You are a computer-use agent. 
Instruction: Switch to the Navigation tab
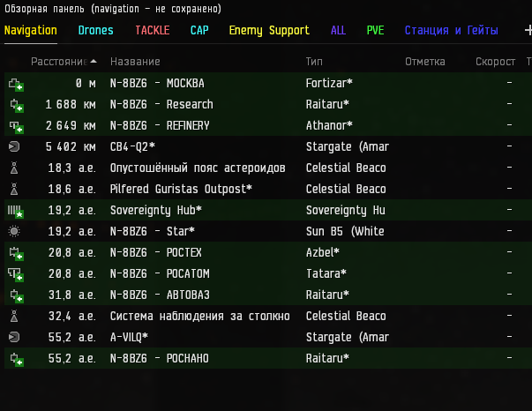click(x=31, y=30)
